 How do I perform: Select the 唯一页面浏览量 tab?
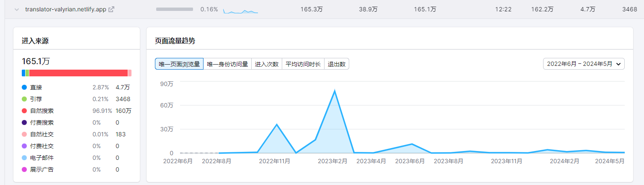pyautogui.click(x=179, y=64)
